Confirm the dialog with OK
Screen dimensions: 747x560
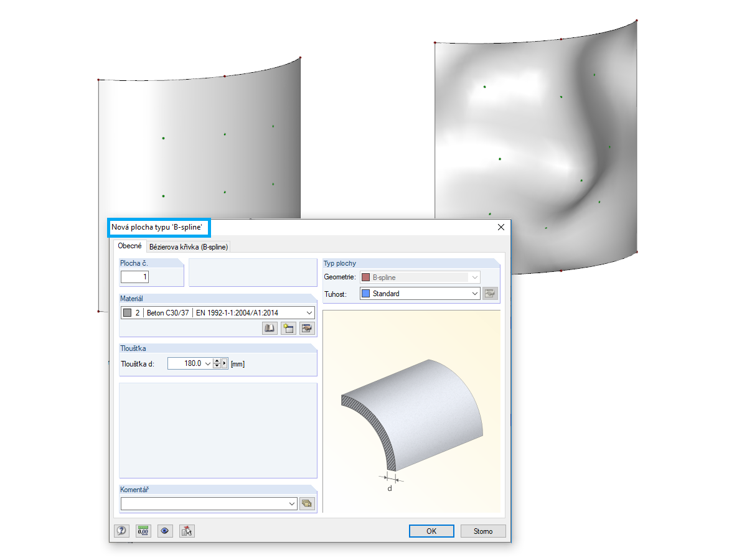431,531
